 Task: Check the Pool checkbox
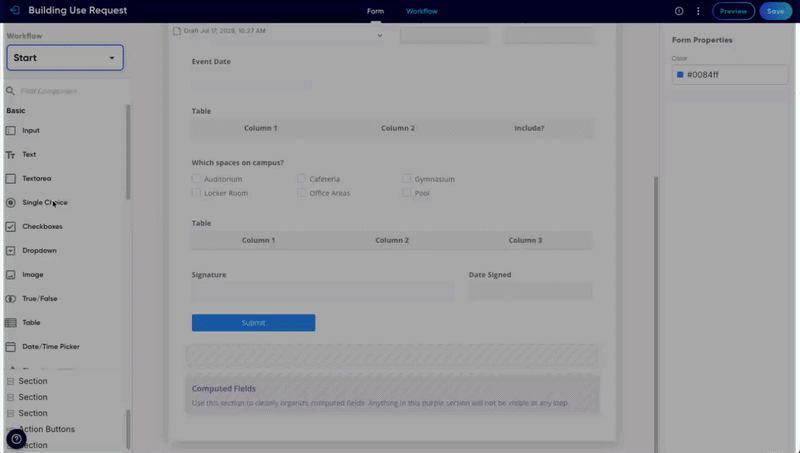pyautogui.click(x=407, y=193)
